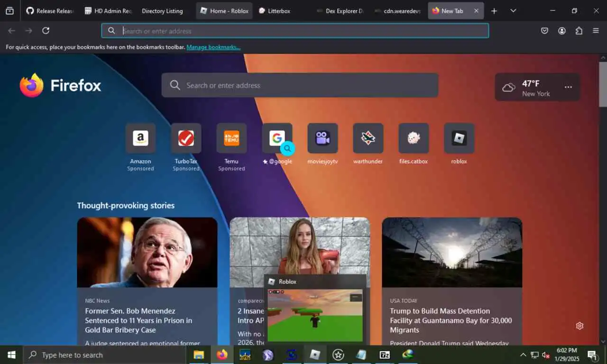The image size is (607, 364).
Task: Open the notification center icon
Action: click(x=592, y=355)
